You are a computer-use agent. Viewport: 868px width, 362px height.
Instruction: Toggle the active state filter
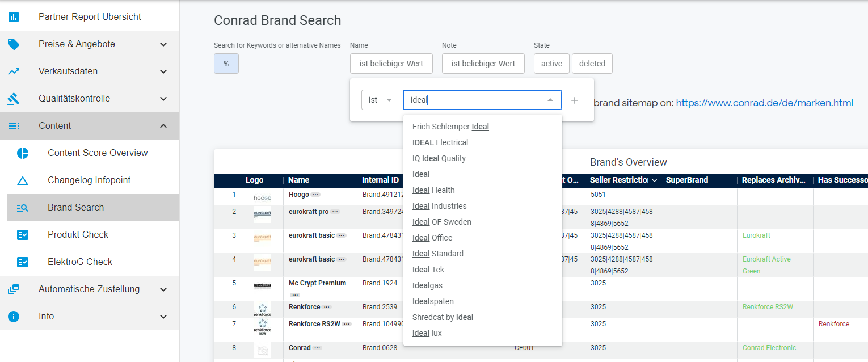551,64
